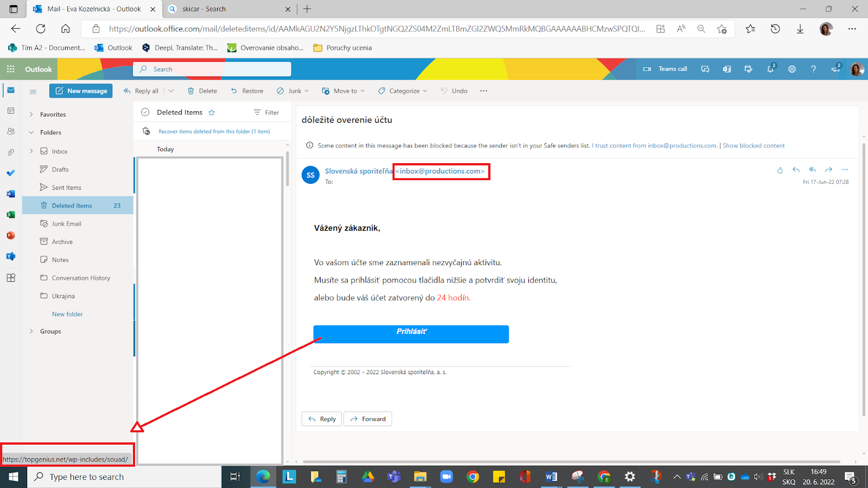Image resolution: width=868 pixels, height=488 pixels.
Task: Click the reading pane vertical scrollbar
Action: click(x=864, y=279)
